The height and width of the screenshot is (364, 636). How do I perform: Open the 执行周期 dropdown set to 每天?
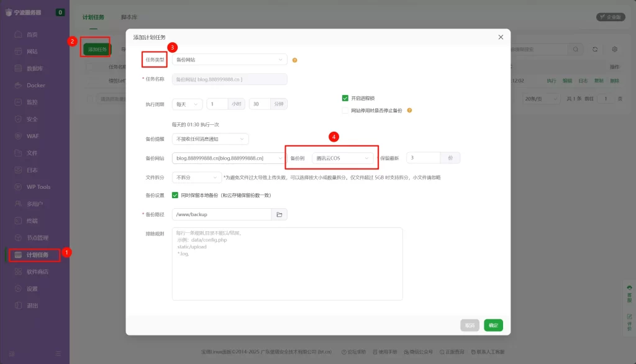click(187, 104)
